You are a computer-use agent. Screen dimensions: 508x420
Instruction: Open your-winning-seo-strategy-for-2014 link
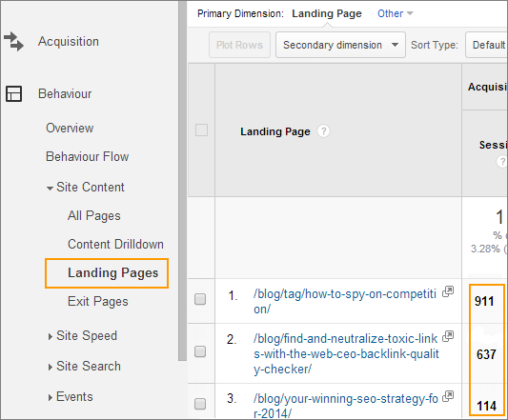coord(346,406)
